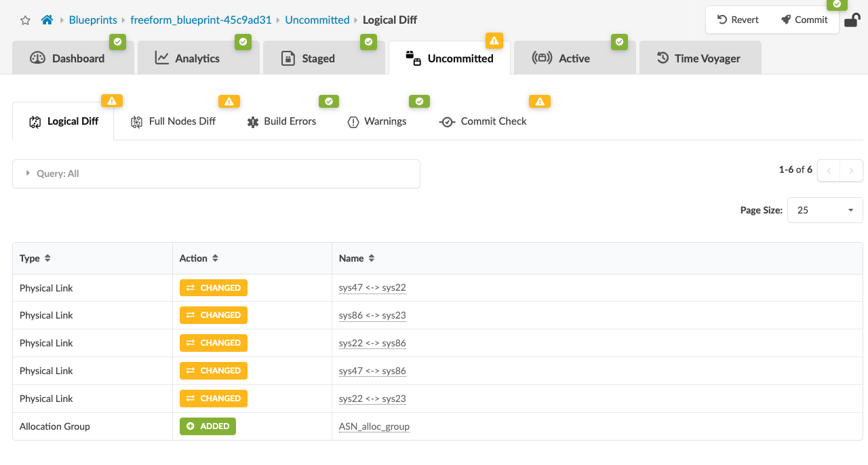Click warning badge above Commit Check
868x465 pixels.
click(x=539, y=101)
